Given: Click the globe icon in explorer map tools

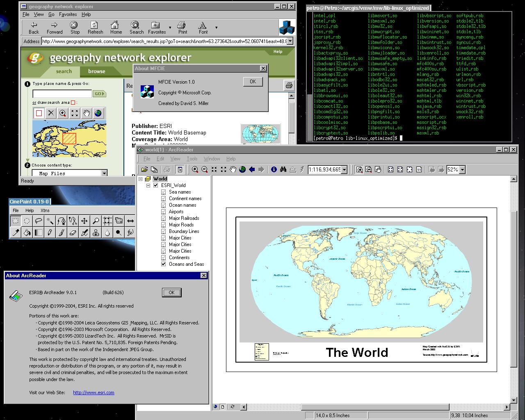Looking at the screenshot, I should 98,113.
